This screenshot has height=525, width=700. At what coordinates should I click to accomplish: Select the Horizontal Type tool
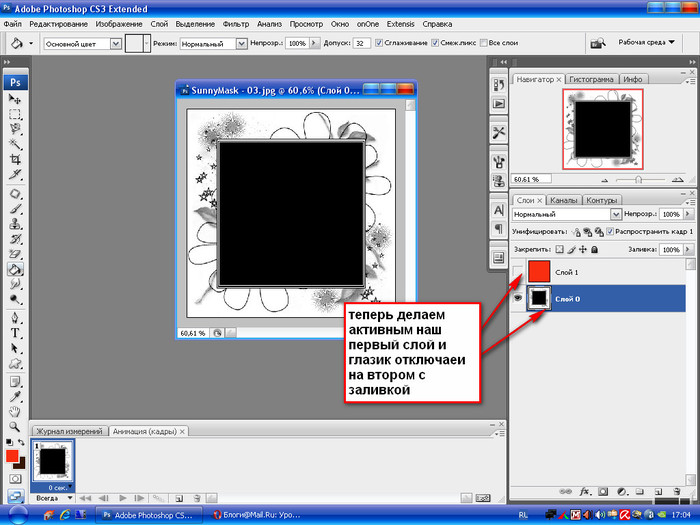15,333
